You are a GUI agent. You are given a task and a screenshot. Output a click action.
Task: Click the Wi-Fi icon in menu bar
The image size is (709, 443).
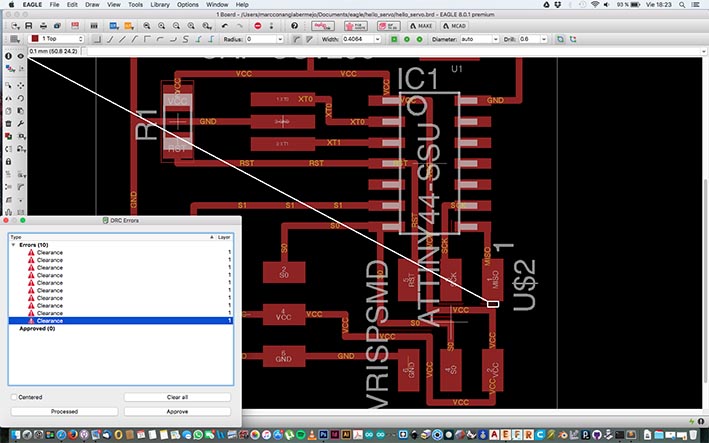(x=595, y=5)
